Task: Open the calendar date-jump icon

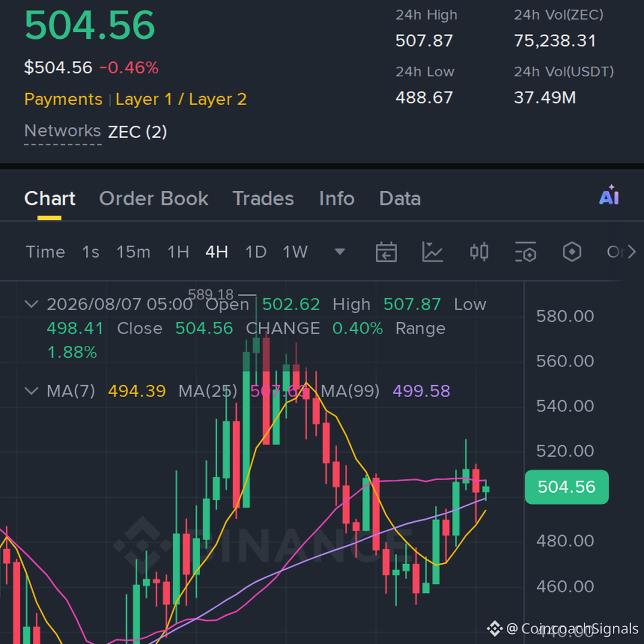Action: [x=386, y=252]
